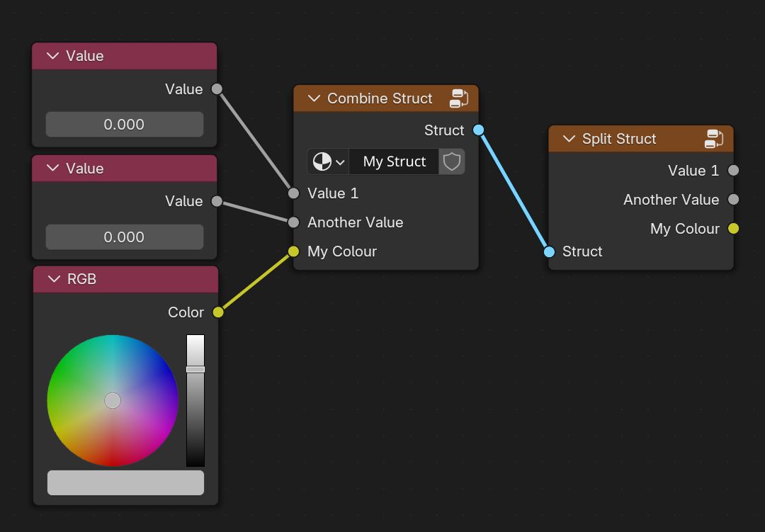Screen dimensions: 765x532
Task: Collapse the RGB node
Action: coord(54,278)
